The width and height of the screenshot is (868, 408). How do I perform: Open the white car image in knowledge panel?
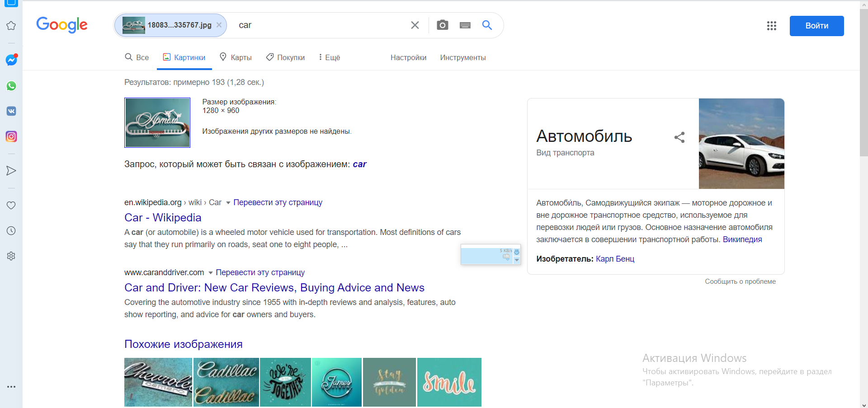tap(741, 144)
